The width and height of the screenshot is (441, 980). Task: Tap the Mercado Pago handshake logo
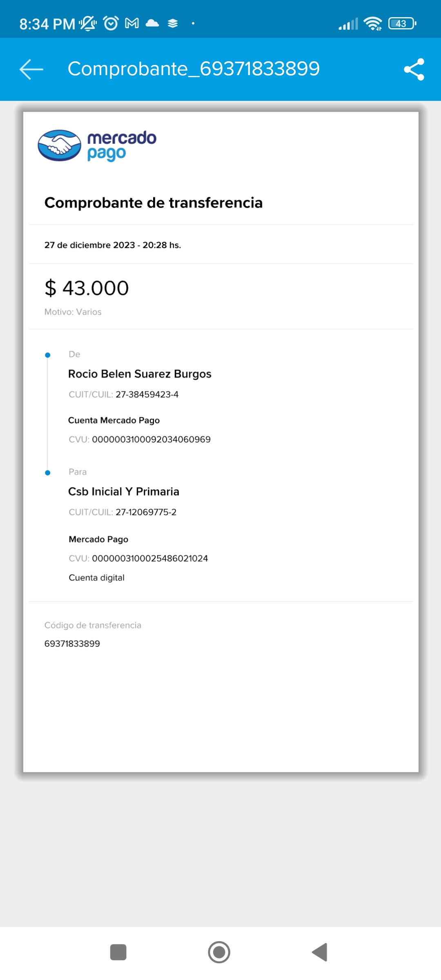(x=60, y=145)
